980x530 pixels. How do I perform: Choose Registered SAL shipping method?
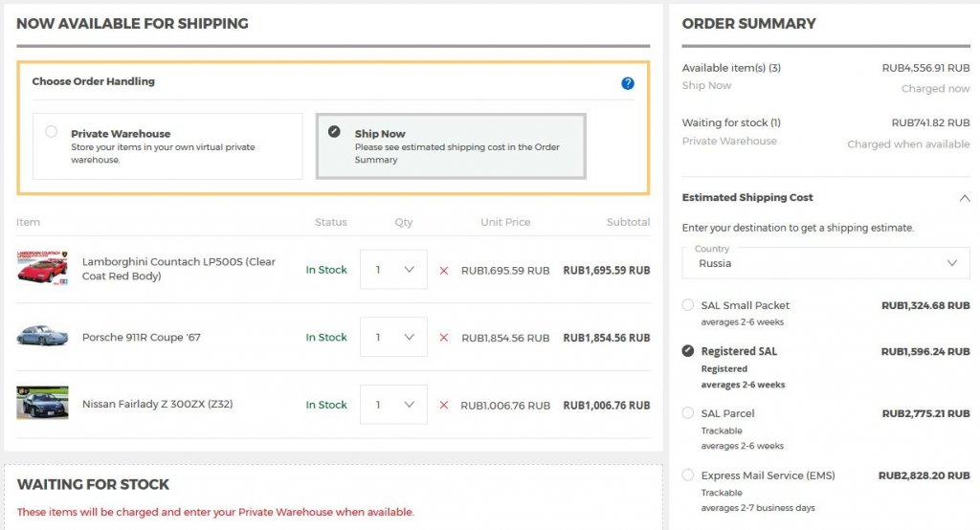pyautogui.click(x=688, y=351)
